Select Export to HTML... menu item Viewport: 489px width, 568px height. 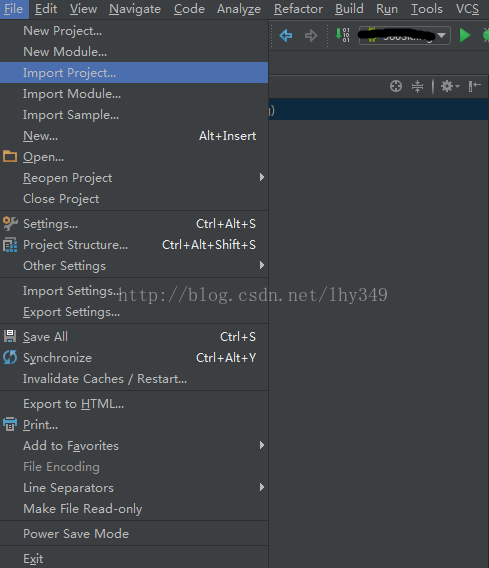[134, 404]
